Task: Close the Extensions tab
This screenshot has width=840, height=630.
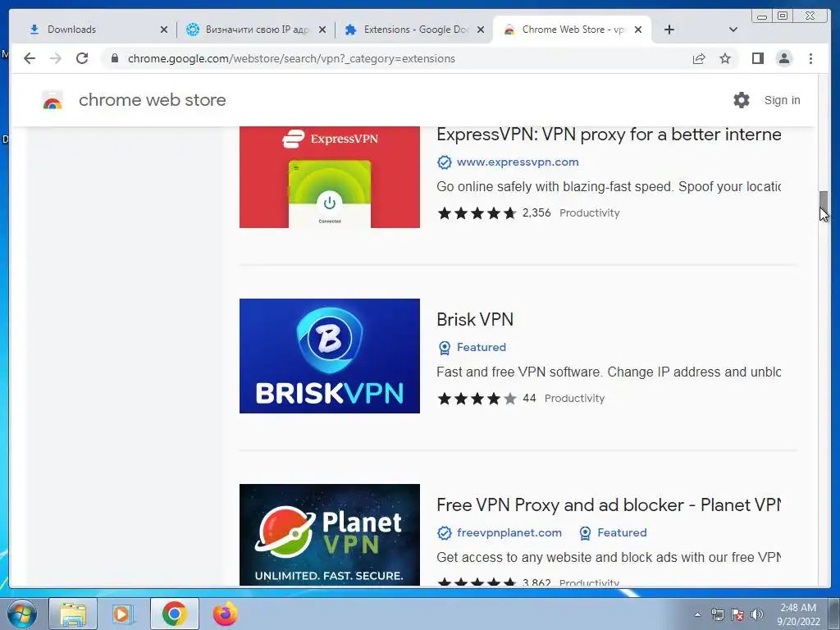Action: [481, 30]
